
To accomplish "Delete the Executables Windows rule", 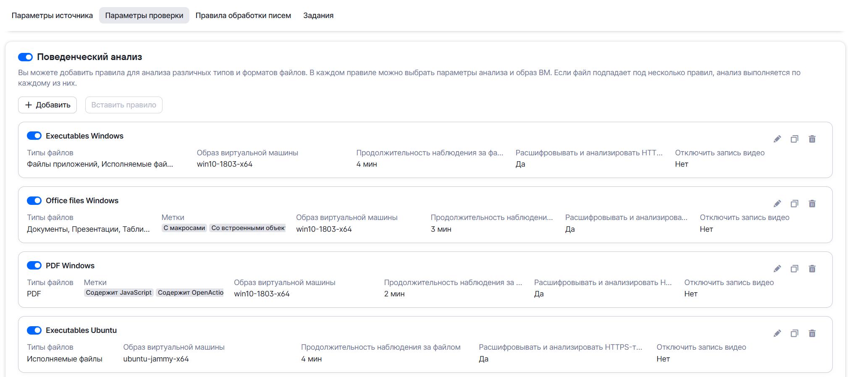I will click(812, 139).
